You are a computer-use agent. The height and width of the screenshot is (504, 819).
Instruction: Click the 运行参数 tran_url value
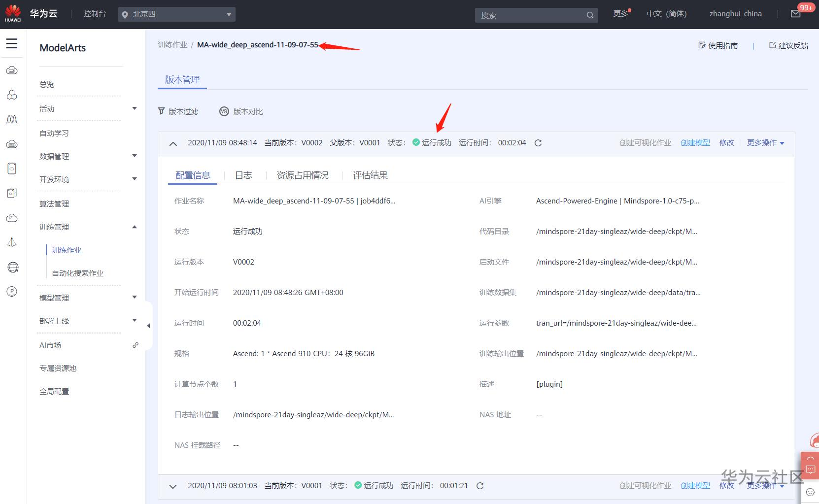tap(616, 323)
